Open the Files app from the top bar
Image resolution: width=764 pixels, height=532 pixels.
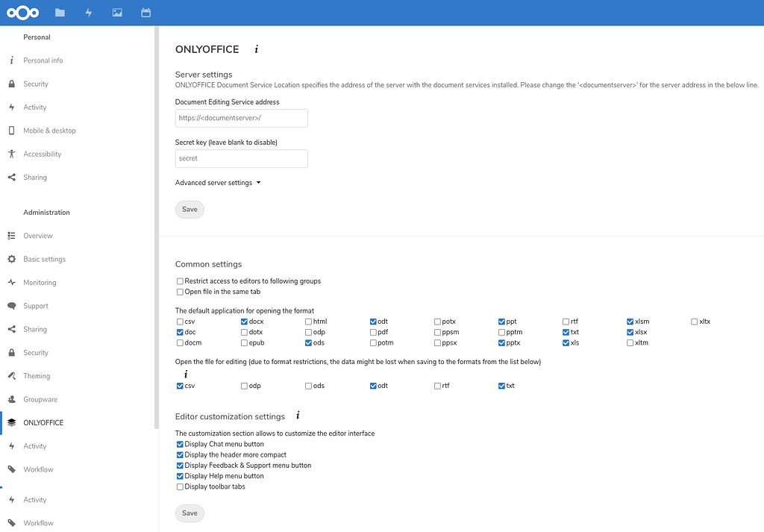point(59,12)
